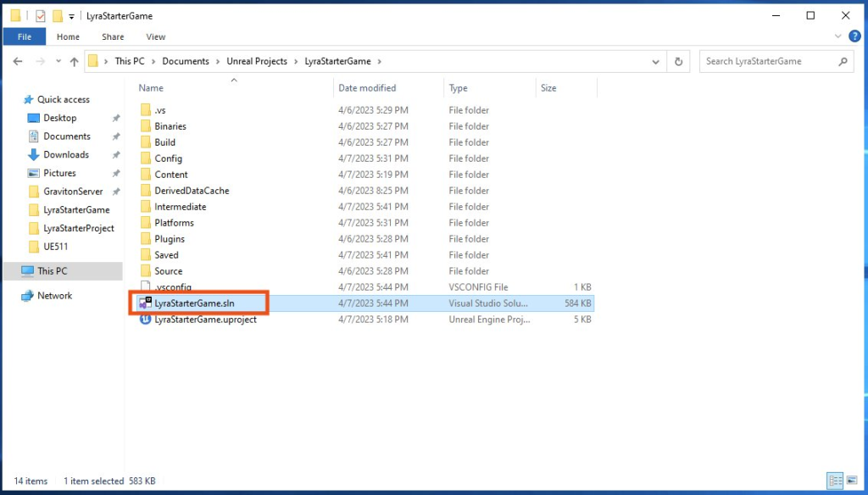Select the Unreal LyraStarterGame.uproject icon

(145, 319)
